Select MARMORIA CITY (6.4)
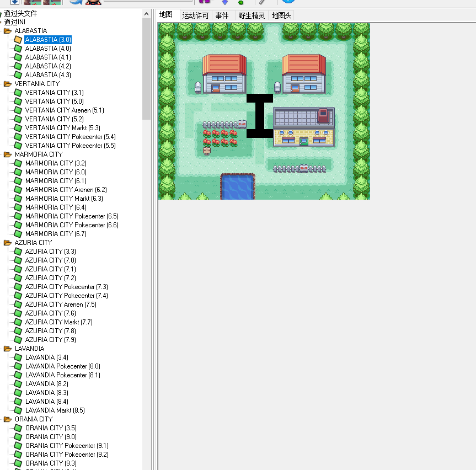 [x=56, y=207]
